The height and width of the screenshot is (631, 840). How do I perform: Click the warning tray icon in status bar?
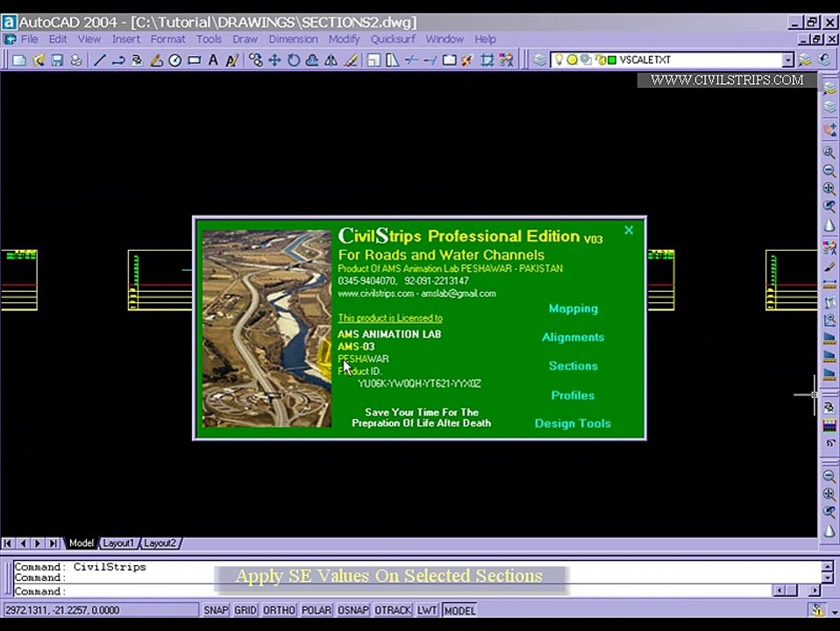click(x=817, y=610)
